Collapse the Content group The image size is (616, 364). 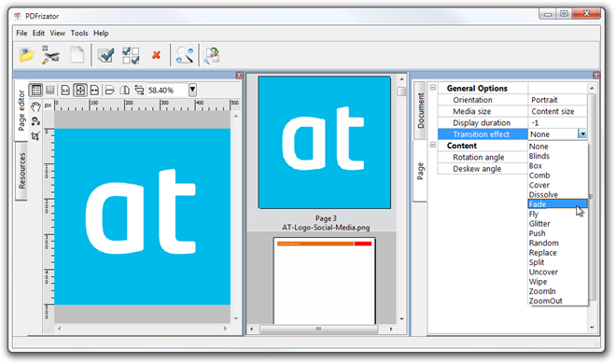click(432, 145)
